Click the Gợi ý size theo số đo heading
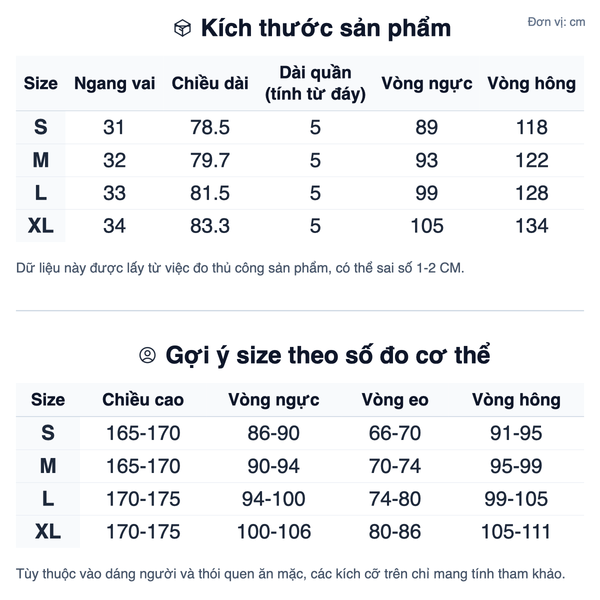The width and height of the screenshot is (600, 600). click(x=328, y=355)
